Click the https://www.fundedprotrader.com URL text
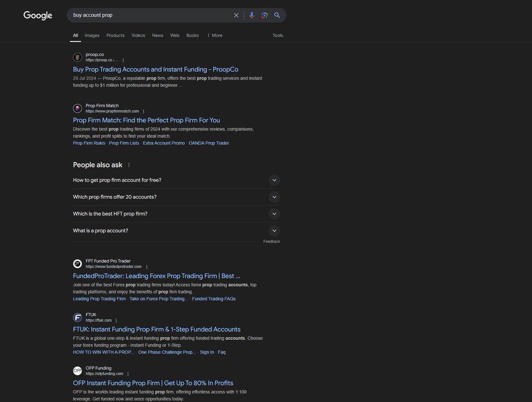The height and width of the screenshot is (402, 532). click(113, 267)
